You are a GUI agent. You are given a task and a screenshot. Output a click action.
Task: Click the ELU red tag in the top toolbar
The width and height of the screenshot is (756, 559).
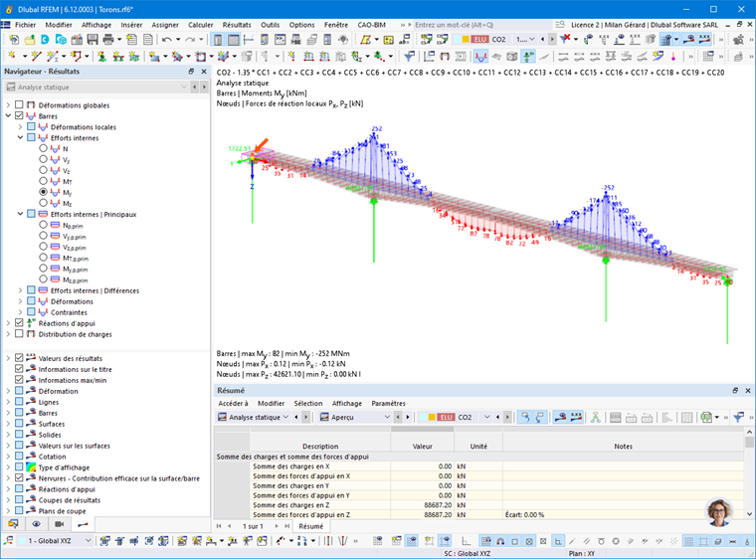(479, 39)
